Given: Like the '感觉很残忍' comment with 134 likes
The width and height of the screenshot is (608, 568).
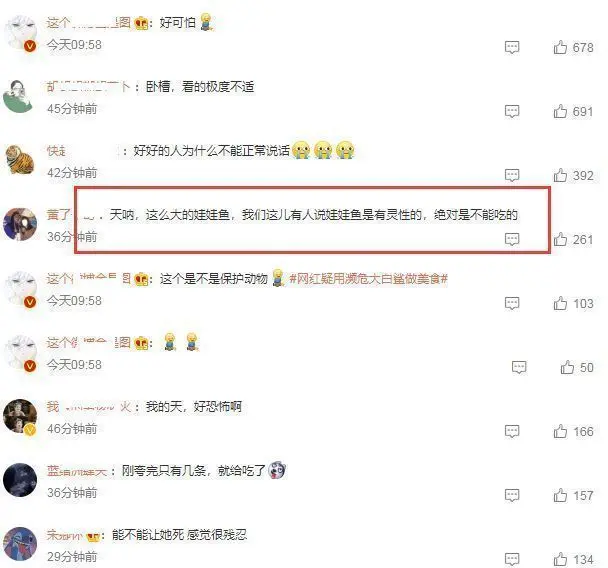Looking at the screenshot, I should click(x=560, y=559).
